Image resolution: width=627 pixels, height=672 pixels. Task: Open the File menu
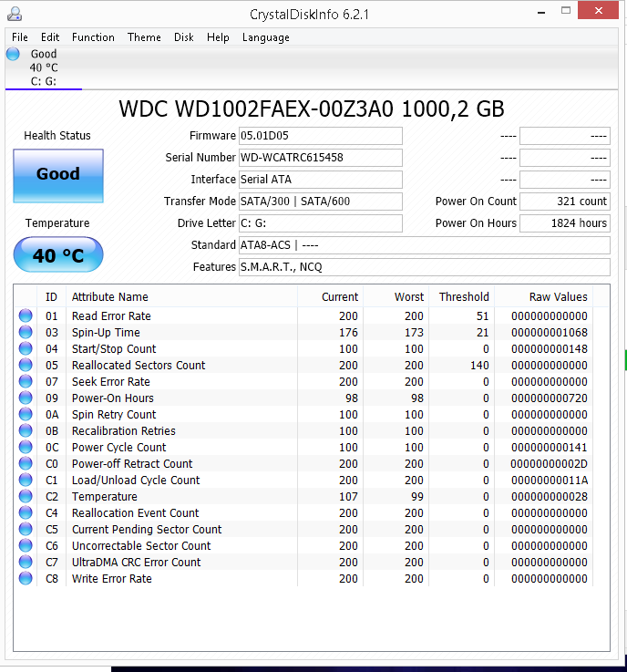click(x=20, y=37)
